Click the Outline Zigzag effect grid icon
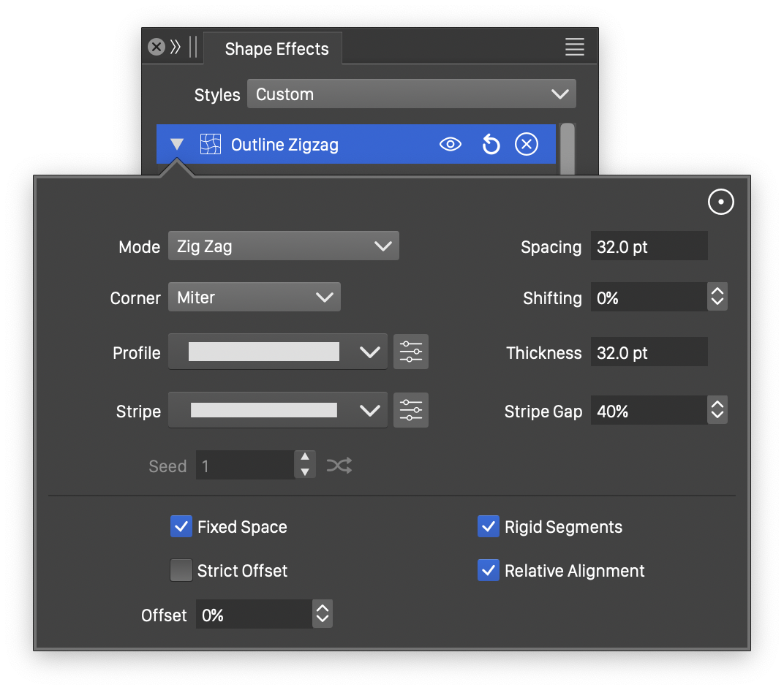784x690 pixels. pyautogui.click(x=211, y=145)
